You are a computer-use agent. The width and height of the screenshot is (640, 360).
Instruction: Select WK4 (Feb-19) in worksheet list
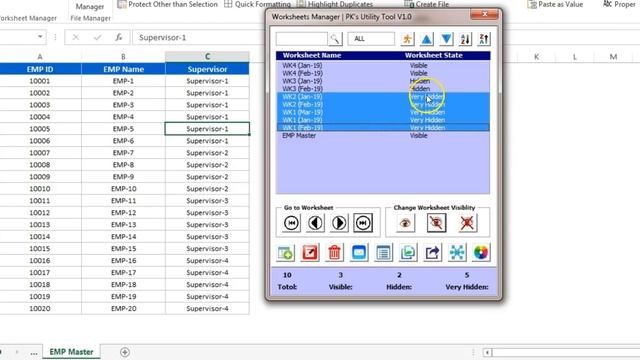382,73
